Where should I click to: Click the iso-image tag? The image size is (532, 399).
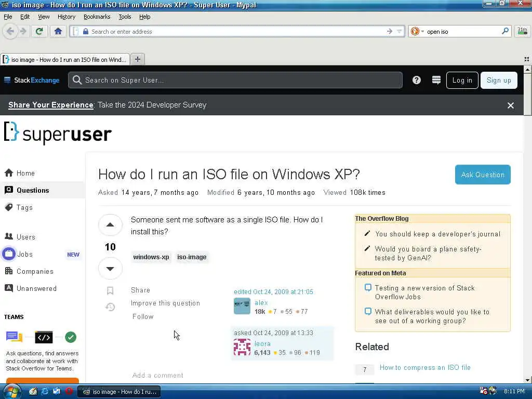coord(192,257)
